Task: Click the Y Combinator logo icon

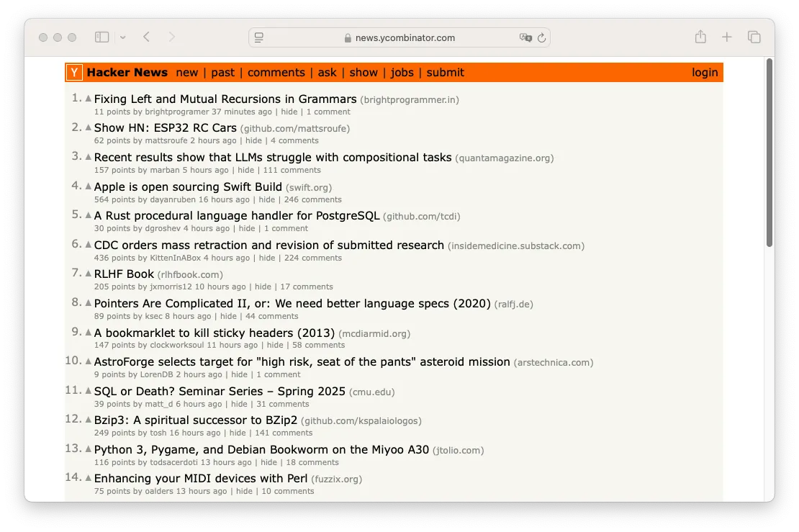Action: coord(74,73)
